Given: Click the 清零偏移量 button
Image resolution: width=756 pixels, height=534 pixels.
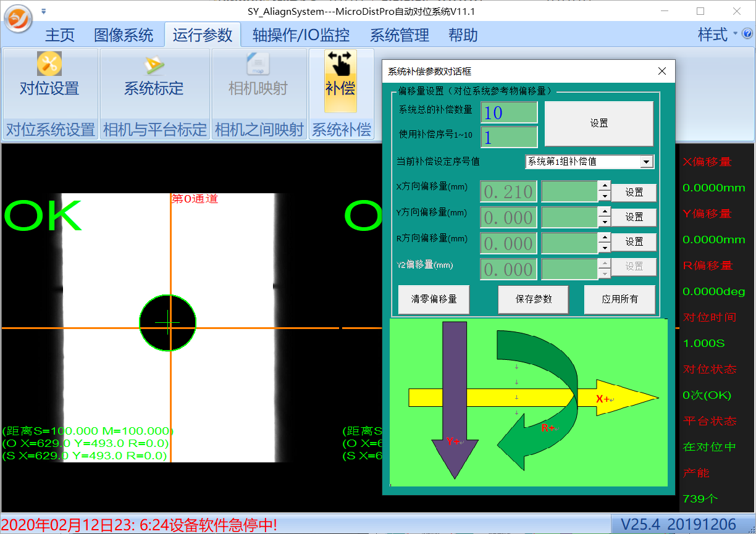Looking at the screenshot, I should (x=434, y=299).
